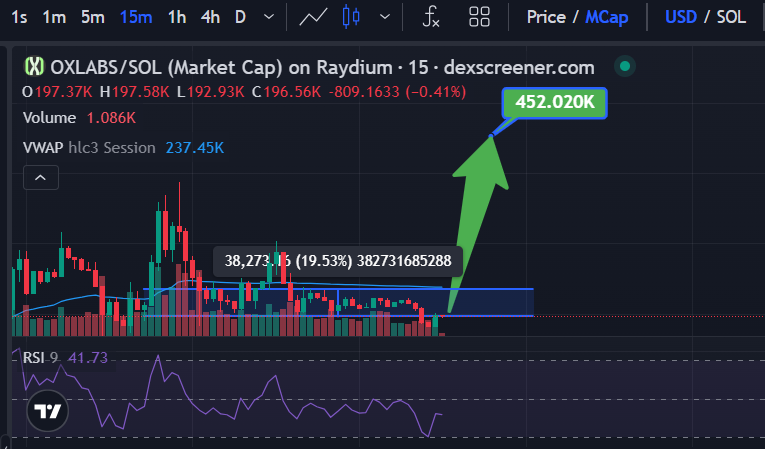Screen dimensions: 765x449
Task: Click the low value L192.93K
Action: pyautogui.click(x=210, y=92)
